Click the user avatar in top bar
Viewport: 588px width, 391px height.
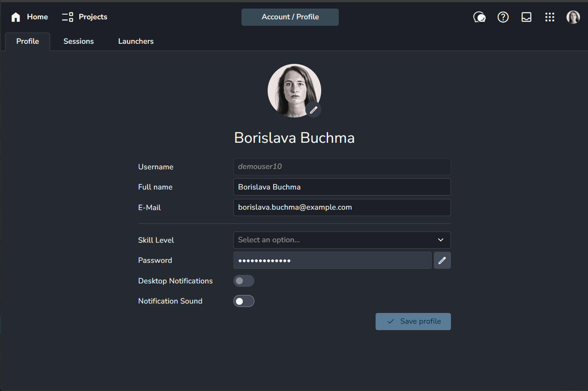coord(573,17)
